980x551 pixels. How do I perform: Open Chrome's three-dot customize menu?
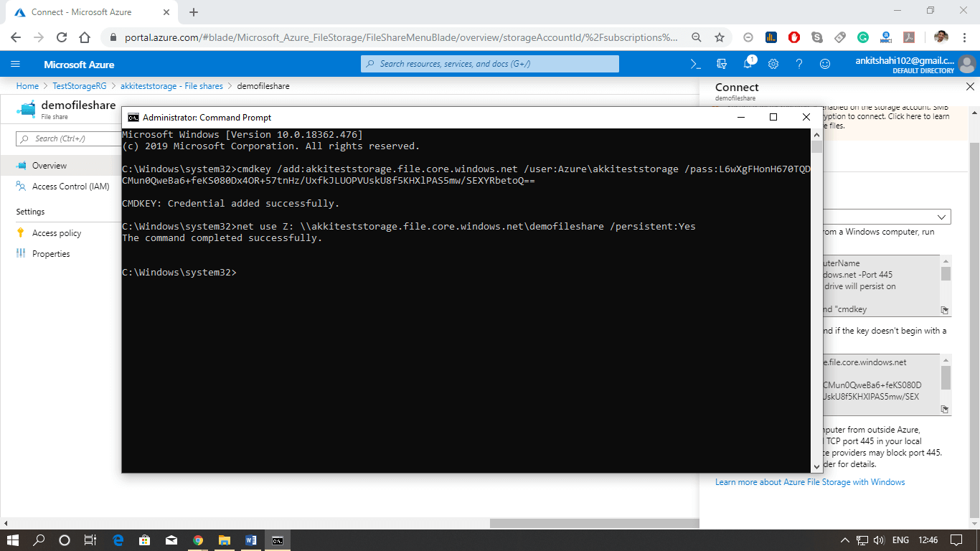tap(963, 37)
